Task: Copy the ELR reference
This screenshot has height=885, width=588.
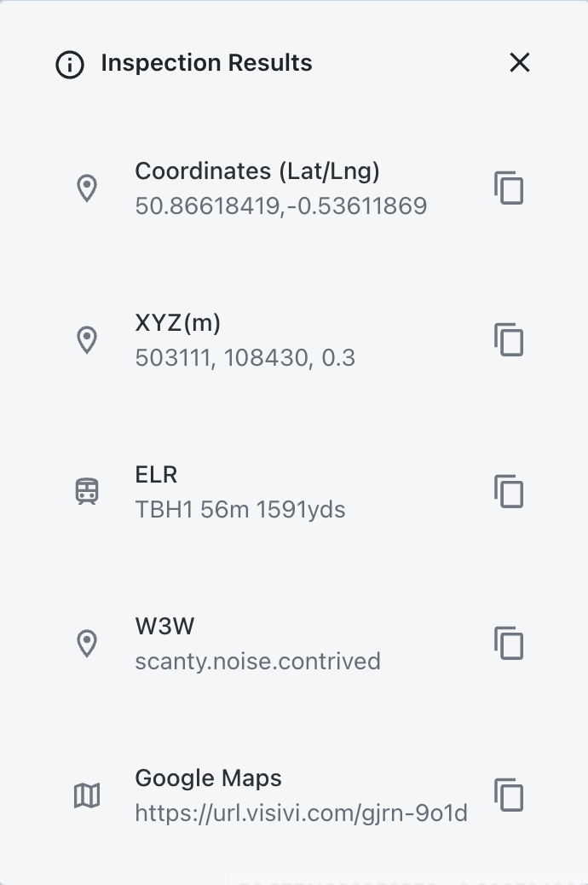Action: (x=509, y=491)
